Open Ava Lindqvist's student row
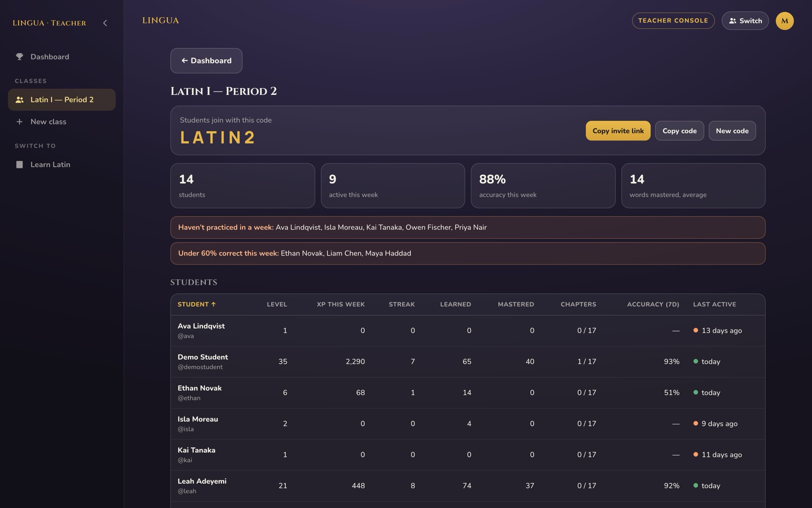 468,331
